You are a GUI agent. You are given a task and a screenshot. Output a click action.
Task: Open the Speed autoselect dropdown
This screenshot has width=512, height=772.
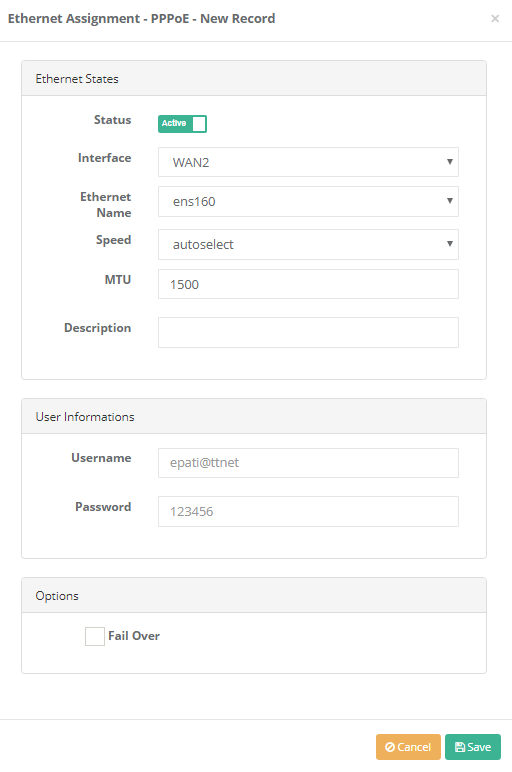click(x=308, y=244)
